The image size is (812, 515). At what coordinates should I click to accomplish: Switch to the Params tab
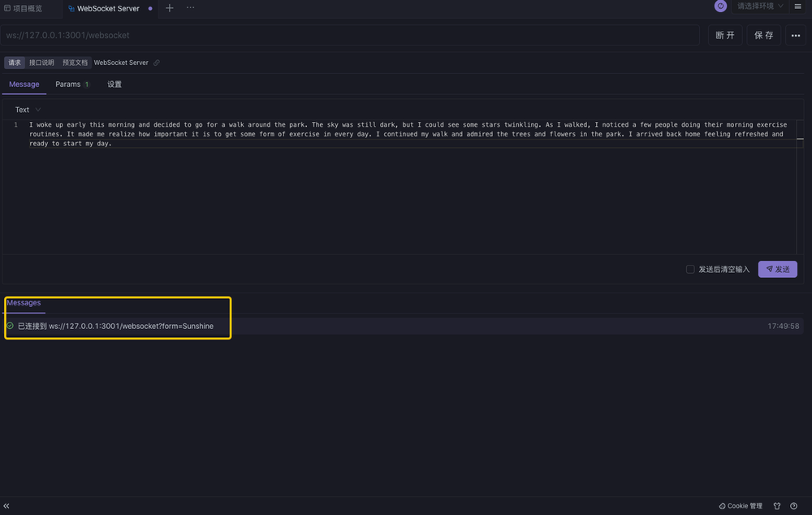pos(67,84)
